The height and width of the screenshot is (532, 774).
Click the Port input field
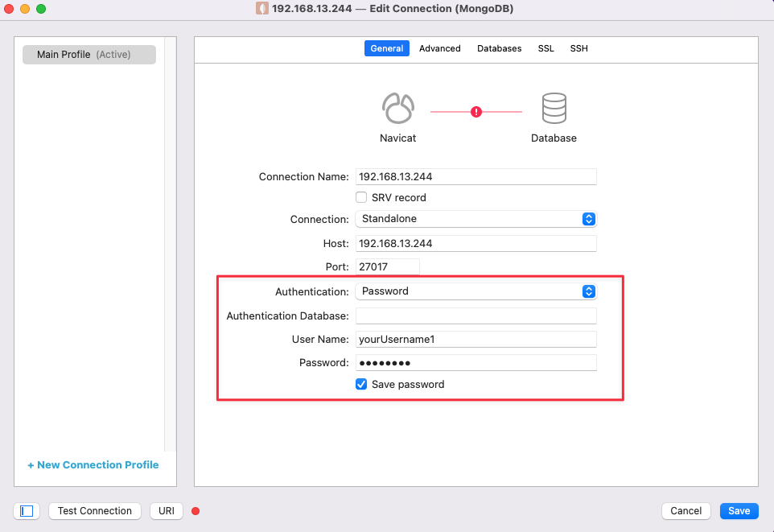click(388, 266)
